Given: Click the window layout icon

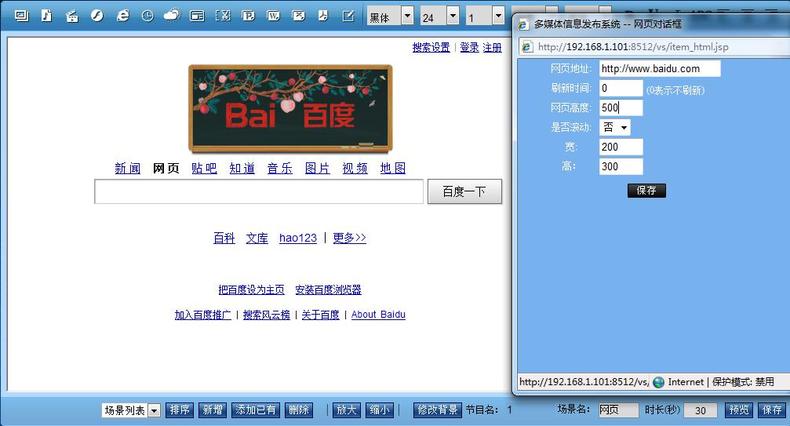Looking at the screenshot, I should 197,16.
